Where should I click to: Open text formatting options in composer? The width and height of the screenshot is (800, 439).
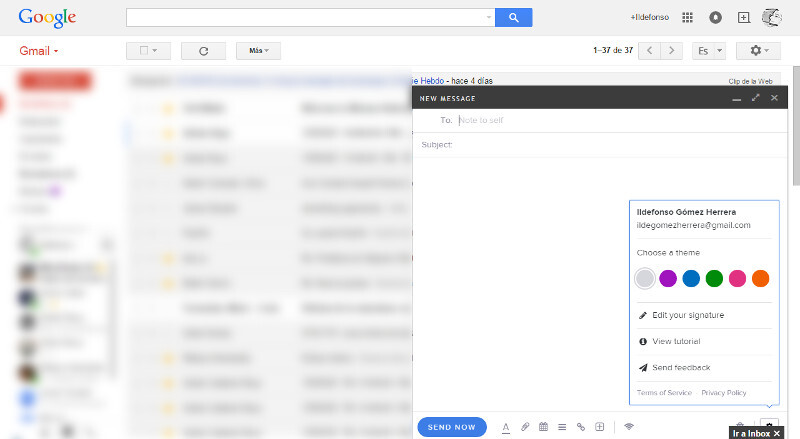(x=505, y=427)
